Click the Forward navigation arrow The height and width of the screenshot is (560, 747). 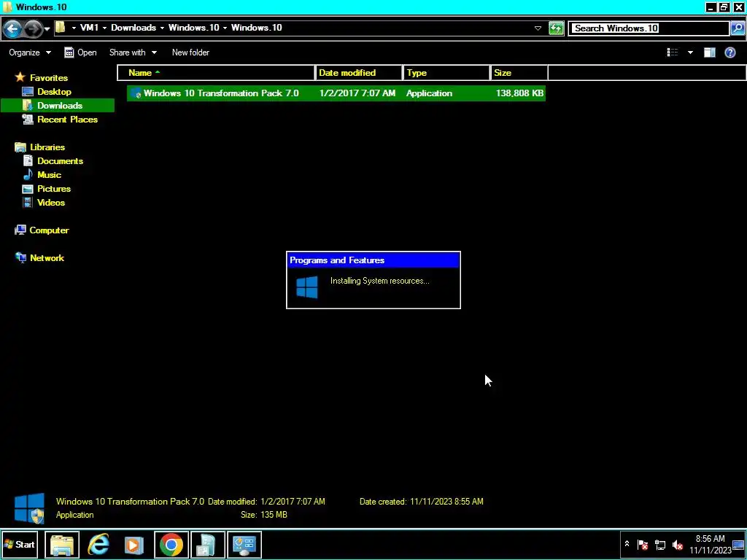coord(32,28)
